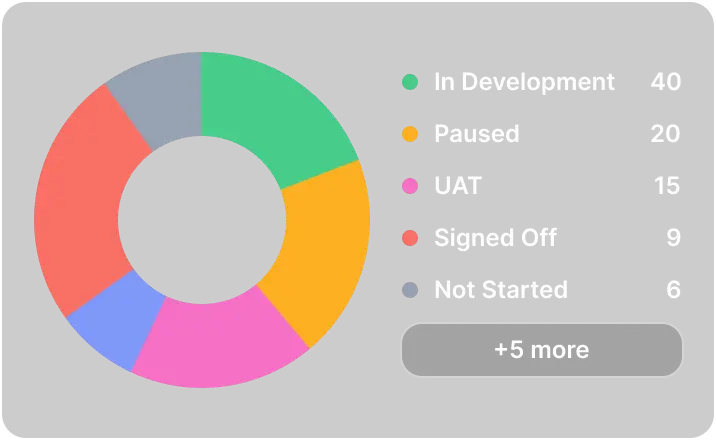Screen dimensions: 716x440
Task: Click the "UAT" legend label
Action: tap(458, 186)
